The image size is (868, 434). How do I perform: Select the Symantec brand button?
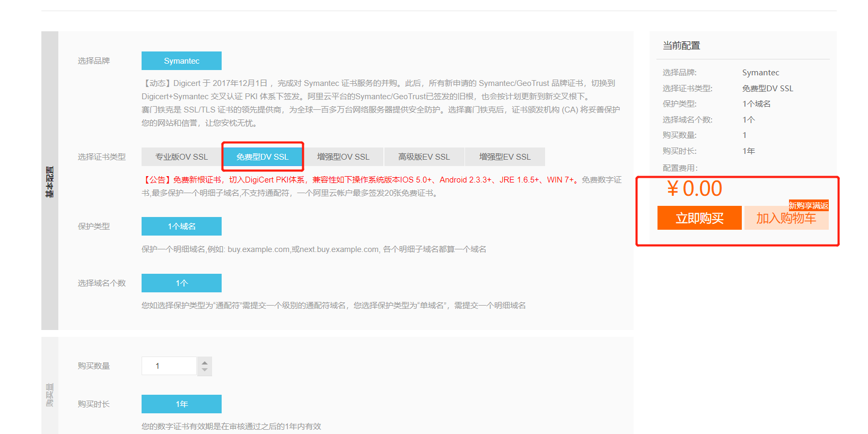pyautogui.click(x=181, y=60)
